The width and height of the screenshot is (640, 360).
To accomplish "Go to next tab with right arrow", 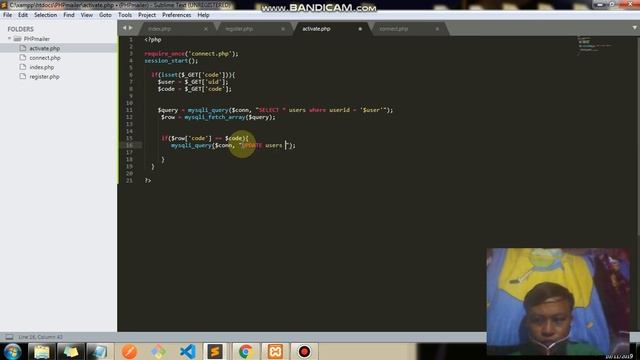I will [x=131, y=28].
